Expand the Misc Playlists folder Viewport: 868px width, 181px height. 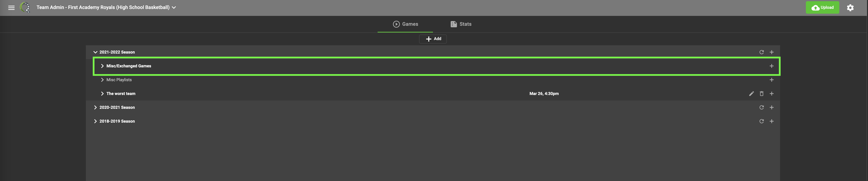coord(102,80)
